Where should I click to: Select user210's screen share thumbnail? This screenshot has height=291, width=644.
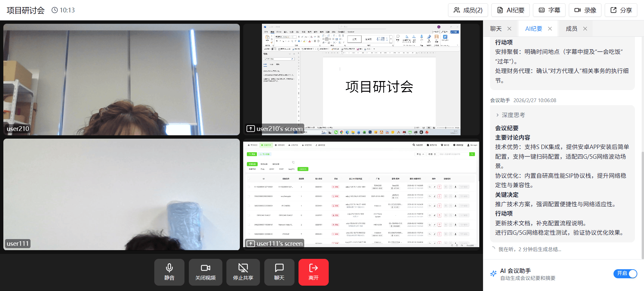361,79
